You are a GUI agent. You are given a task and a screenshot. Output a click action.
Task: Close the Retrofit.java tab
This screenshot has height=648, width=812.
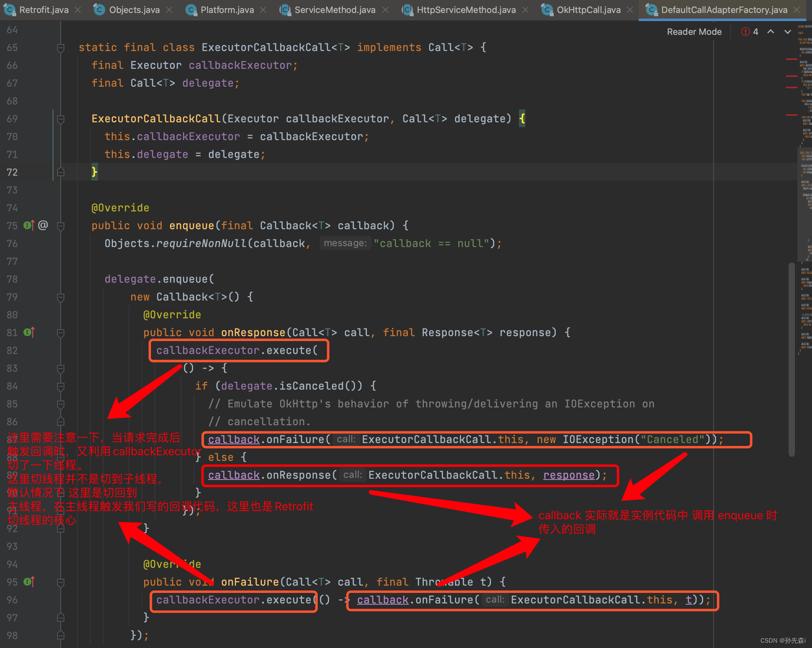78,10
